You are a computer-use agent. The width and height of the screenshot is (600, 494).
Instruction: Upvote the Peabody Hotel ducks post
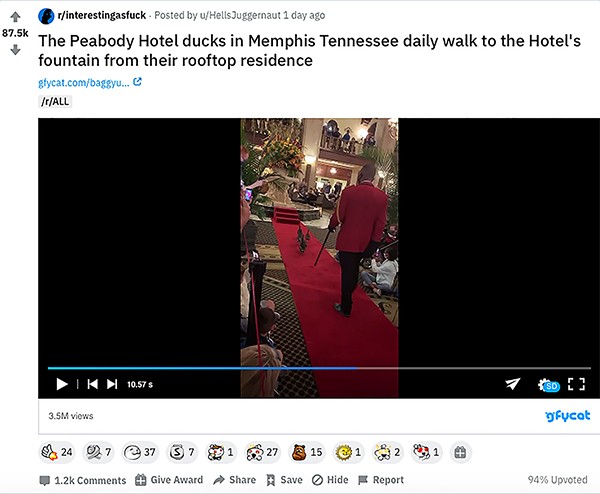pos(15,17)
